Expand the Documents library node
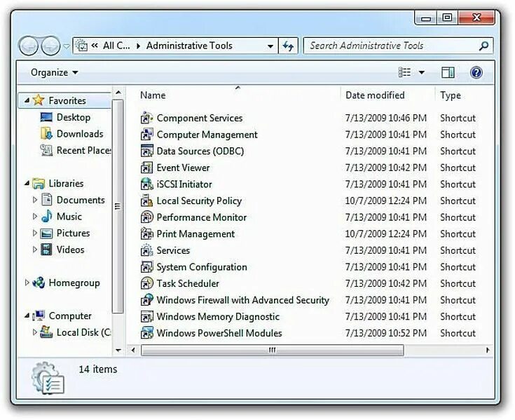 pos(34,200)
